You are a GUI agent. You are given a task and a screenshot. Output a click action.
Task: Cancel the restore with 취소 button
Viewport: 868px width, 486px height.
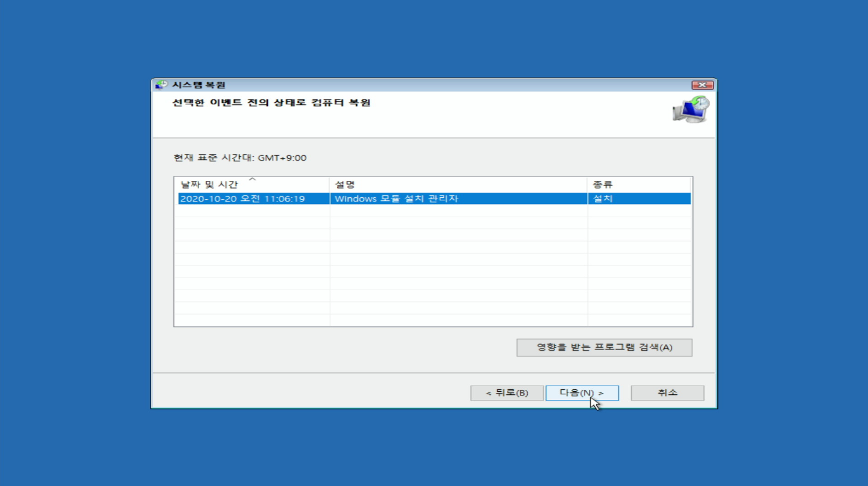[x=668, y=393]
